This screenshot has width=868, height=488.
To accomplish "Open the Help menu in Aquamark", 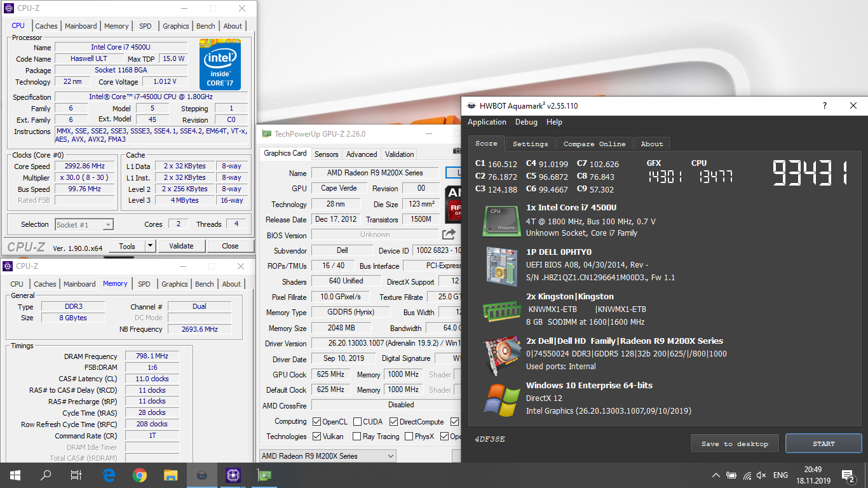I will coord(554,122).
